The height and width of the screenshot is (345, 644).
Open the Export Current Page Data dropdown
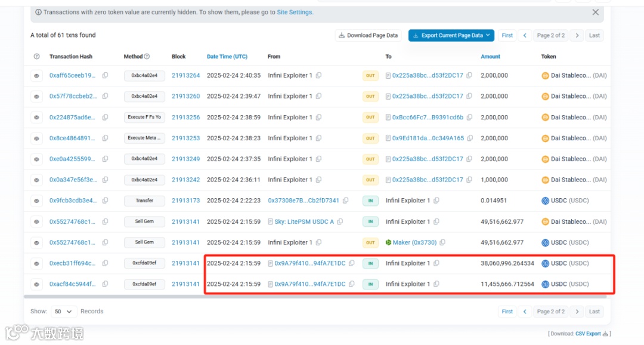coord(451,35)
